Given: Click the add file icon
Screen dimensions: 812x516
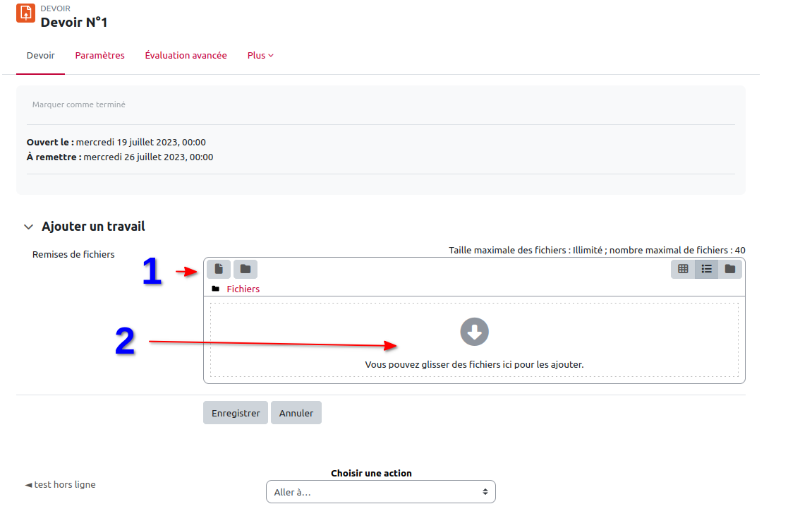Looking at the screenshot, I should tap(219, 269).
